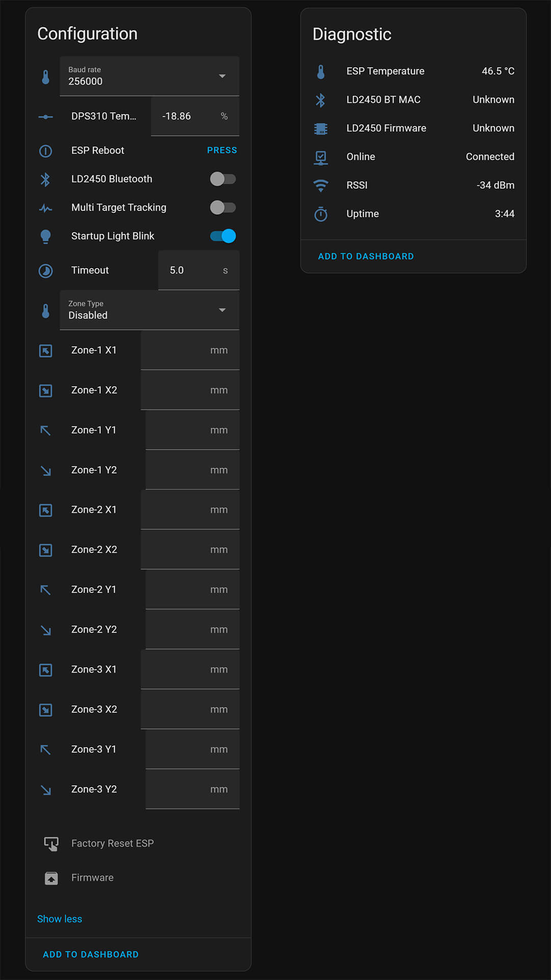Click the ESP Reboot power icon
Viewport: 551px width, 980px height.
[45, 151]
